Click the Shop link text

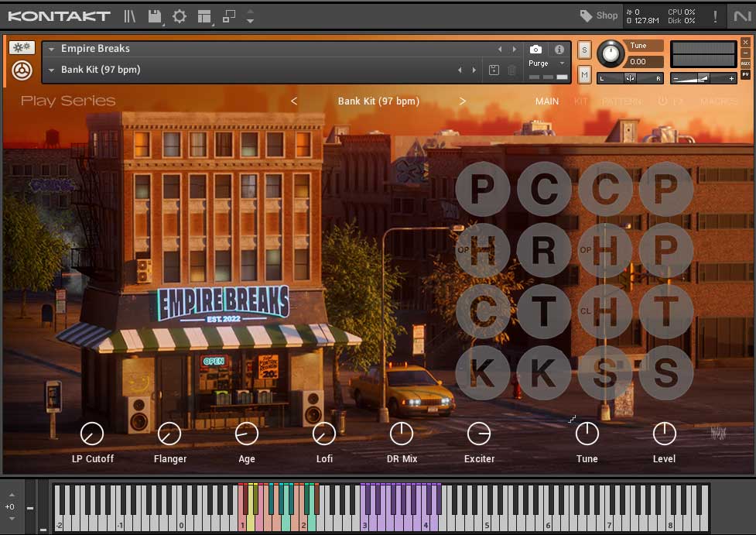pyautogui.click(x=607, y=15)
